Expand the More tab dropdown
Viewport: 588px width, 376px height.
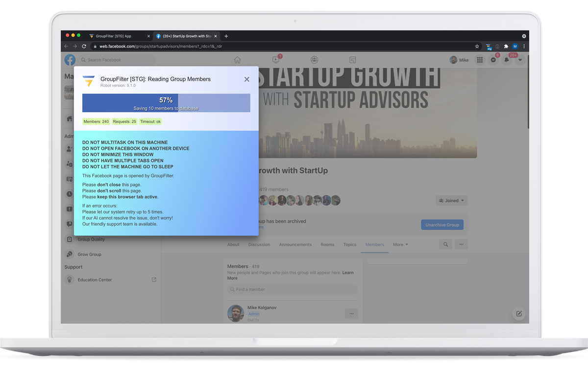[401, 244]
